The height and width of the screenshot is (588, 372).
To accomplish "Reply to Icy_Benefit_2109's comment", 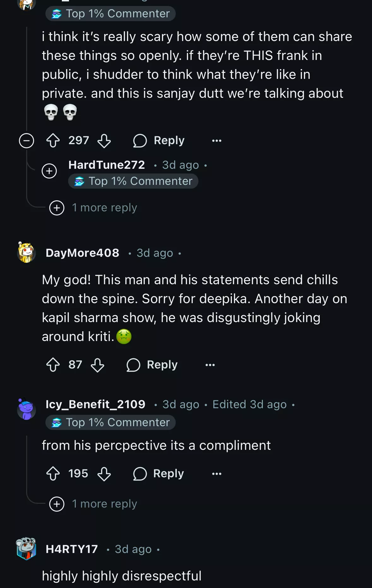I will 159,474.
